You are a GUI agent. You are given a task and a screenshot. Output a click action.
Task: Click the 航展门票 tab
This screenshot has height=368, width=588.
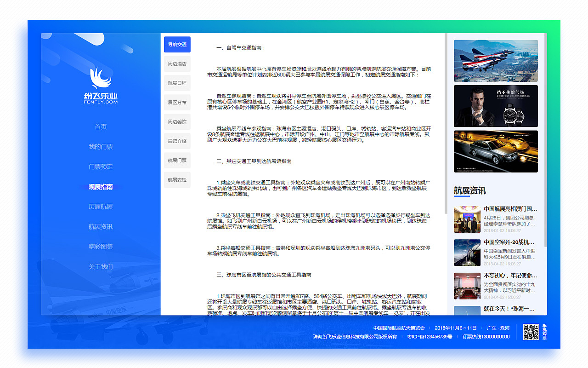(177, 160)
